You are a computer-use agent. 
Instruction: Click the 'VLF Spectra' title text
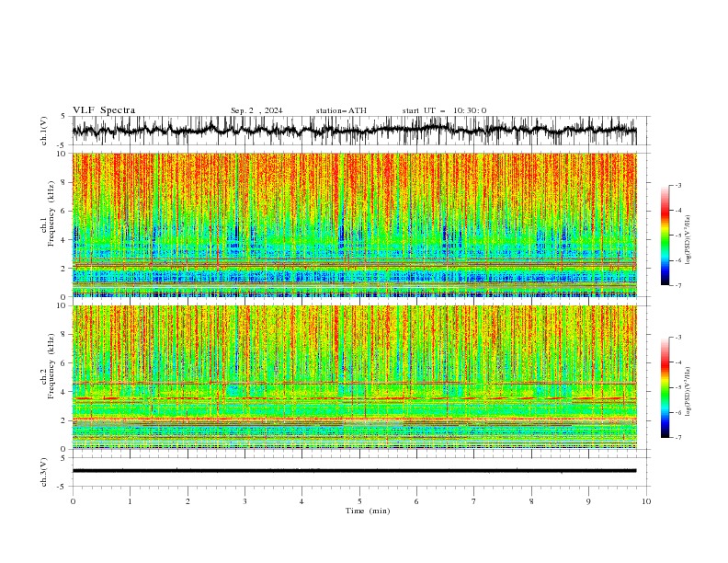tap(104, 110)
